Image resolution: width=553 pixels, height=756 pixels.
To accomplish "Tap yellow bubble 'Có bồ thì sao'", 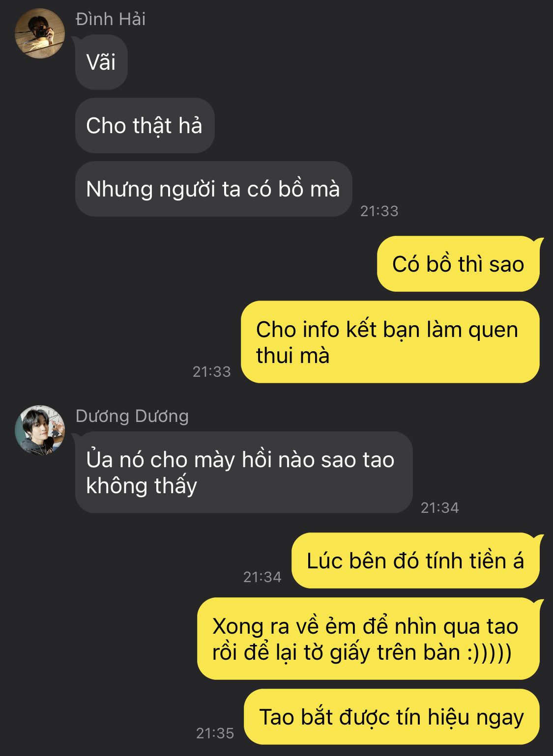I will point(458,264).
